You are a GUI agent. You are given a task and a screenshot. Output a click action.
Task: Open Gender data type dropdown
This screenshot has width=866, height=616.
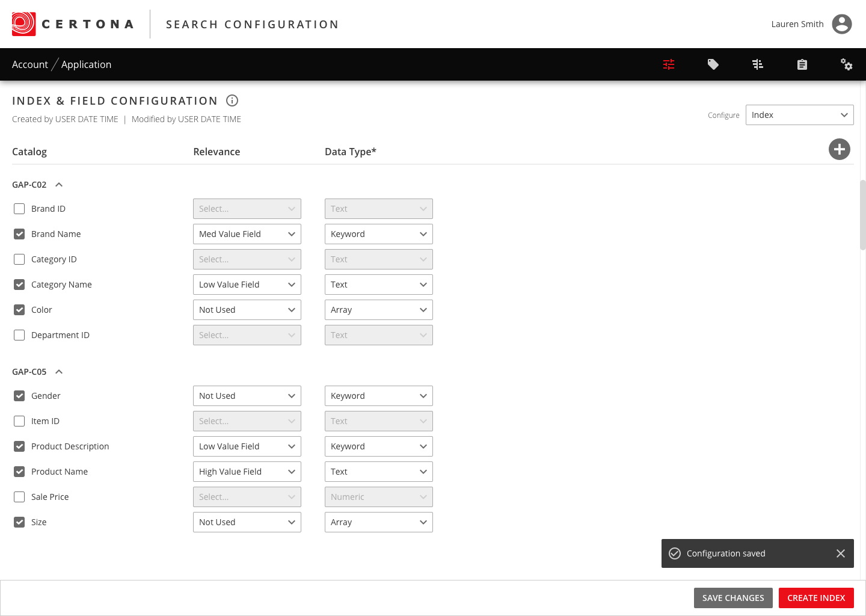[x=379, y=396]
